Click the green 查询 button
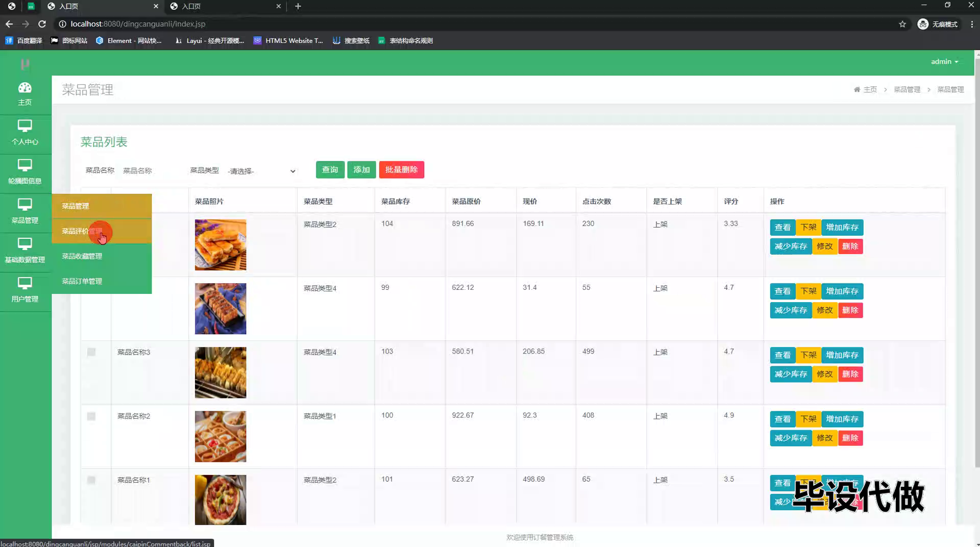 tap(330, 169)
